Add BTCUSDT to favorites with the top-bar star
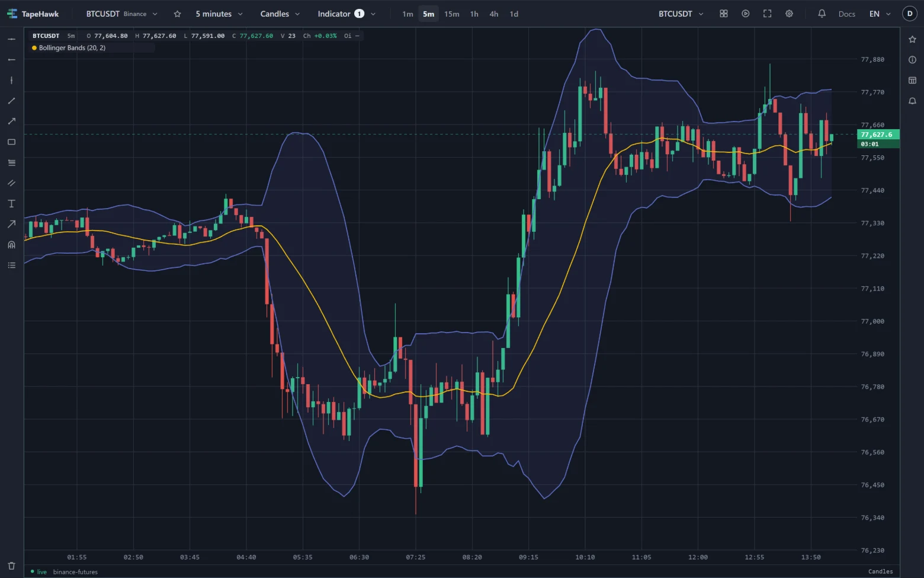This screenshot has height=578, width=924. 177,14
